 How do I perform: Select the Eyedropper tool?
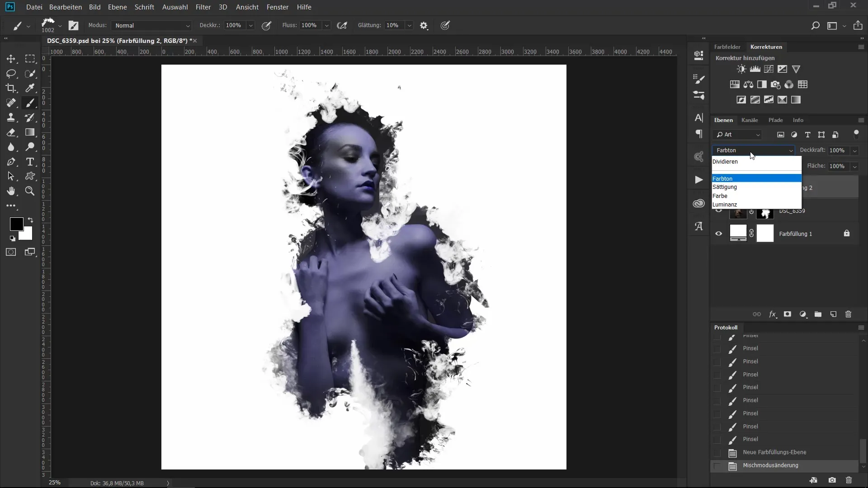(x=30, y=88)
